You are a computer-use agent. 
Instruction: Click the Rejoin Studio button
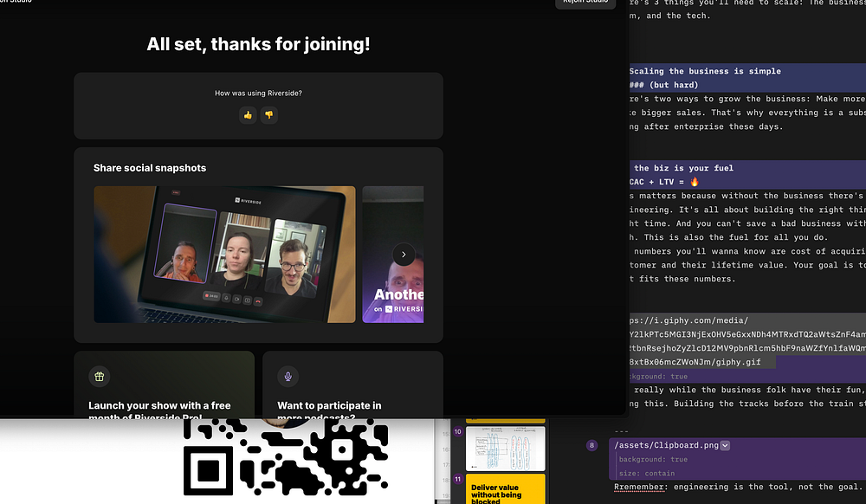(585, 3)
